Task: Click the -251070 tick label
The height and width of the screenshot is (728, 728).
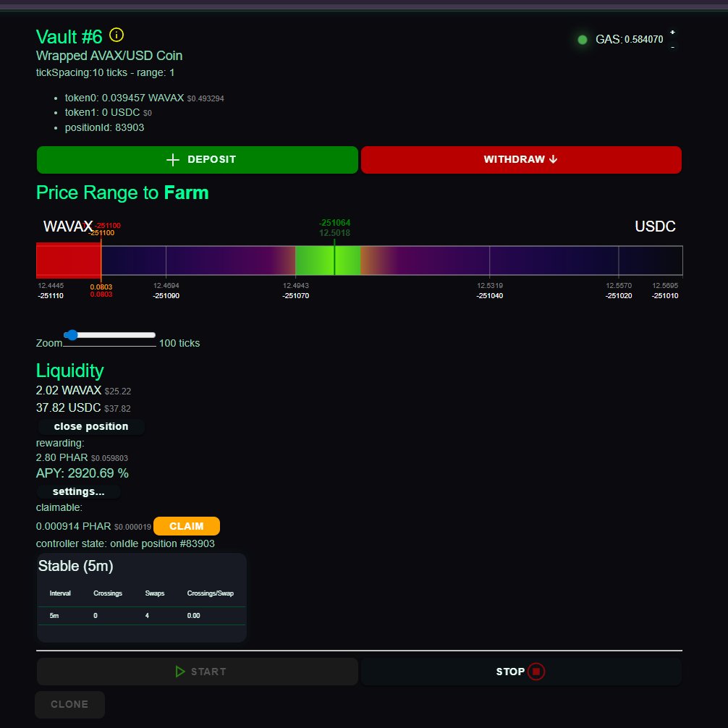Action: pos(296,296)
